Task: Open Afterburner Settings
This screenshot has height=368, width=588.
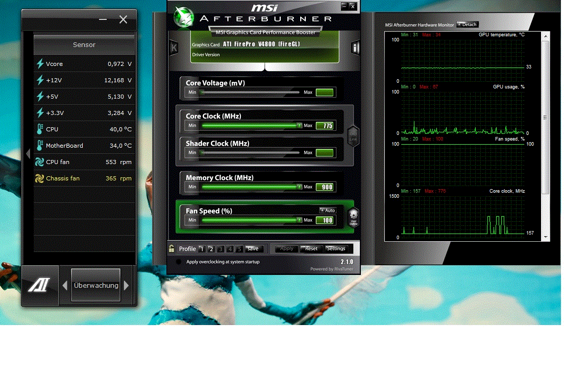Action: [336, 248]
